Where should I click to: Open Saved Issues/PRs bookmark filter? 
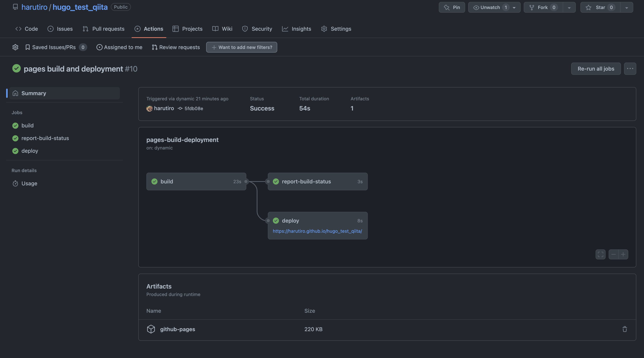tap(54, 47)
